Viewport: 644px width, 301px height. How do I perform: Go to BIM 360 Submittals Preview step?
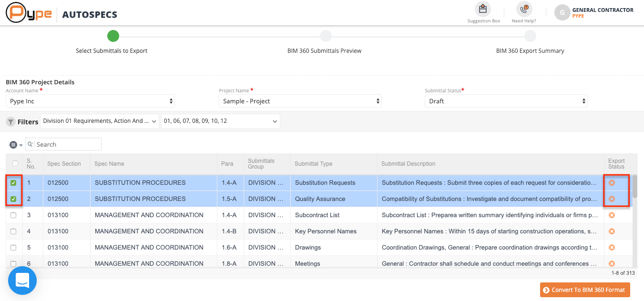(x=325, y=36)
